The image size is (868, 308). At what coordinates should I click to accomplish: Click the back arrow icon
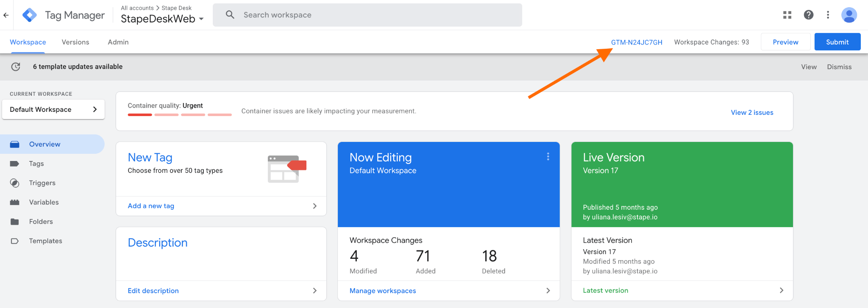click(6, 15)
